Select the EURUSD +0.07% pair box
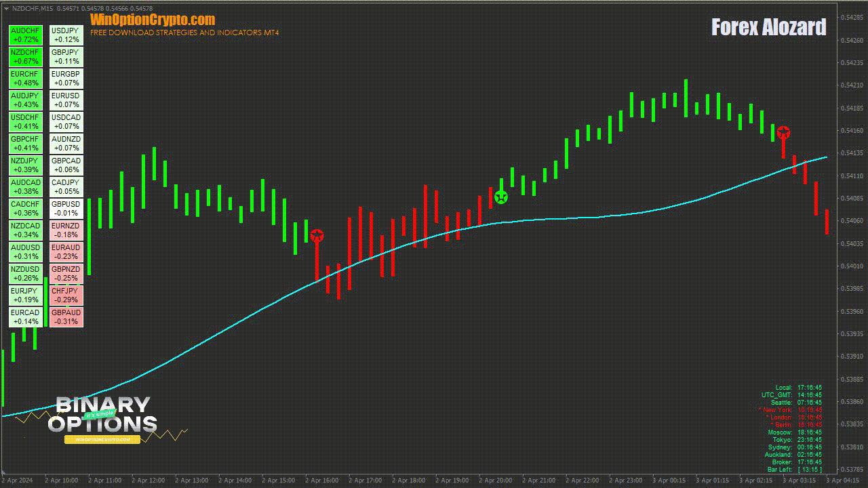This screenshot has height=488, width=868. point(66,100)
